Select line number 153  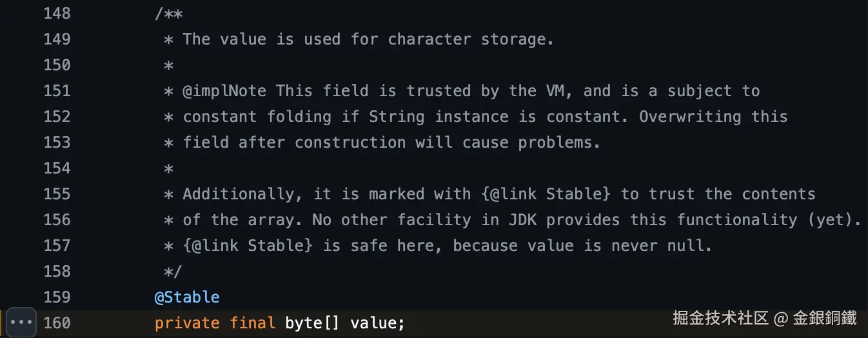coord(57,143)
